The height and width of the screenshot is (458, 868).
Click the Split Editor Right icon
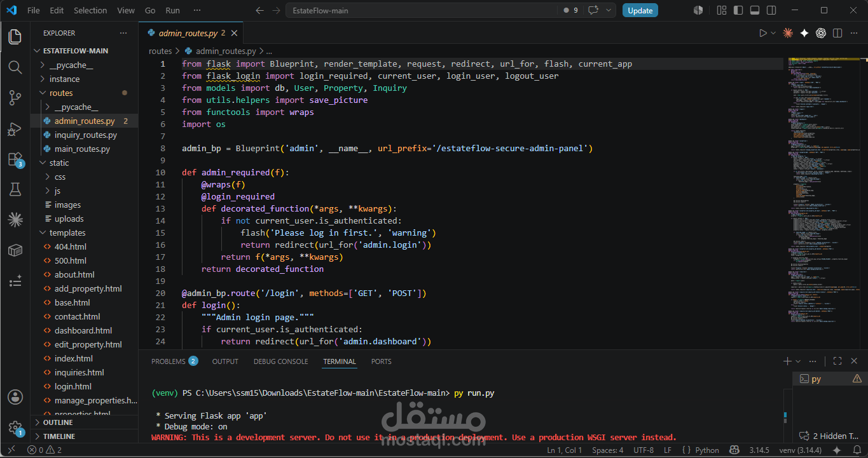(x=837, y=33)
